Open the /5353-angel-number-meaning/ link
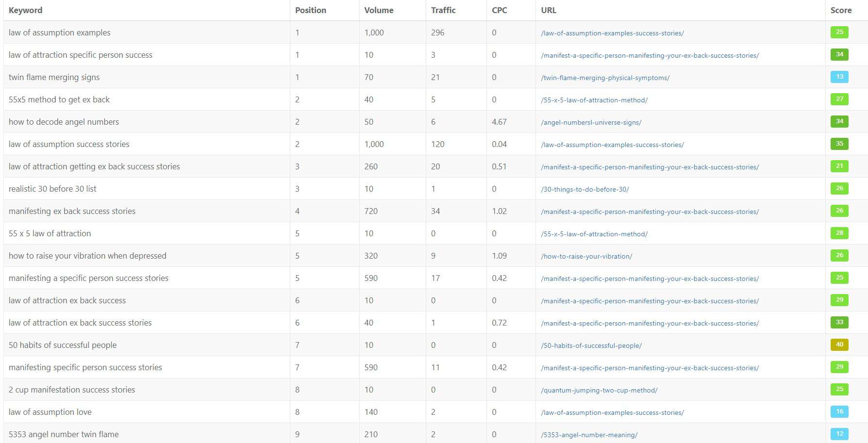This screenshot has height=443, width=868. (x=589, y=435)
